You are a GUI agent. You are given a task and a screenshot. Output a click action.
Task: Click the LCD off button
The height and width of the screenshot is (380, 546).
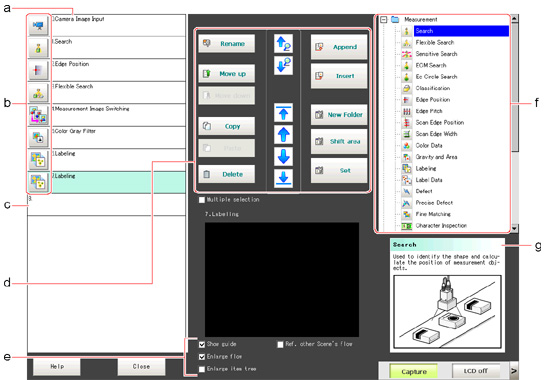[476, 371]
